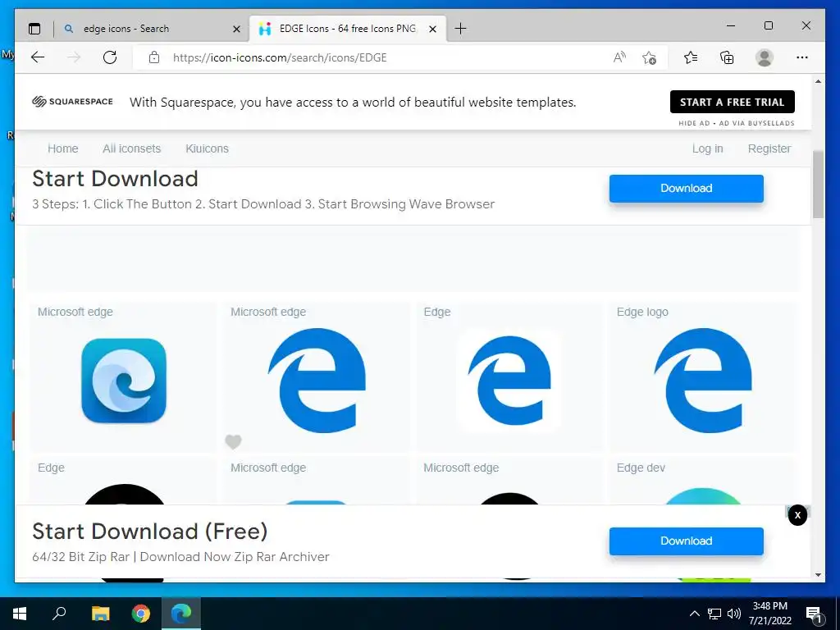Launch Google Chrome from taskbar

(x=141, y=614)
